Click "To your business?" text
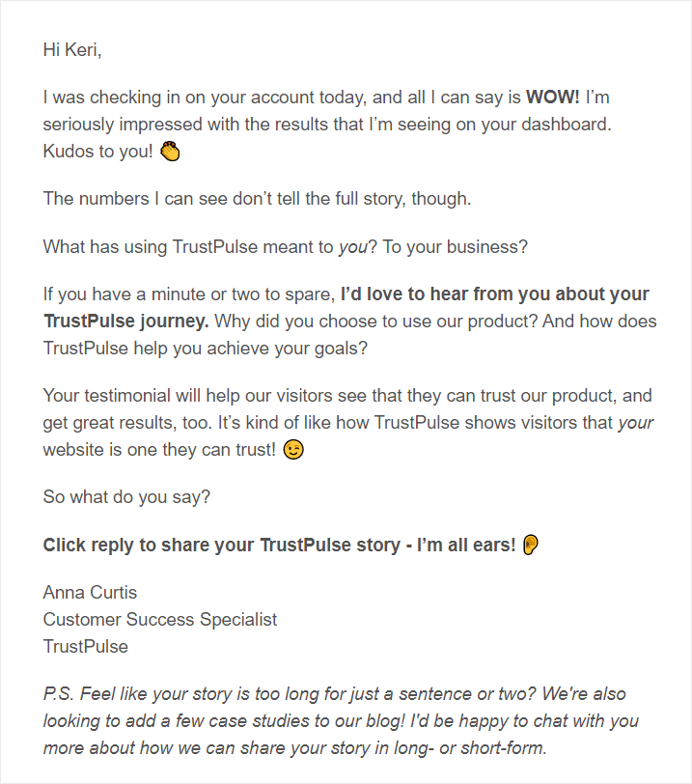Screen dimensions: 692x784 (x=455, y=246)
